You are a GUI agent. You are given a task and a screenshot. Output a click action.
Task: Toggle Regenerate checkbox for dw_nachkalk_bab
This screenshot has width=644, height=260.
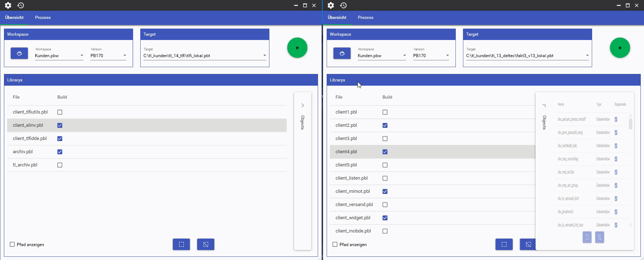tap(616, 146)
